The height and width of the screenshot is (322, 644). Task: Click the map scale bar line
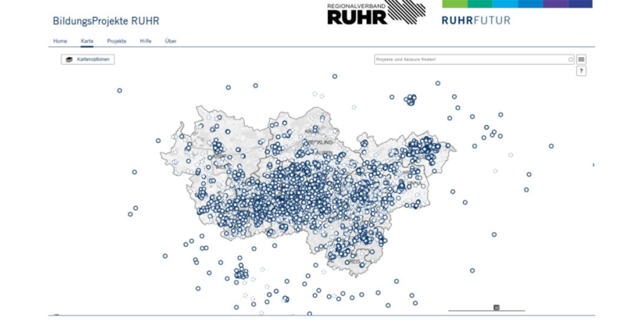point(472,311)
